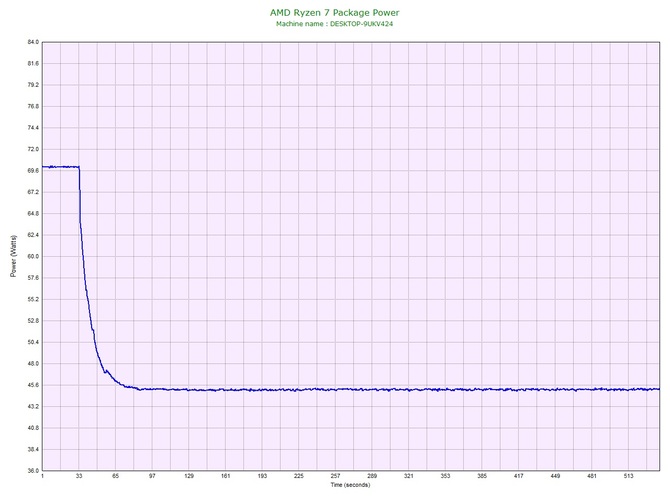
Task: Click the x-axis tick label 289
Action: pos(372,476)
